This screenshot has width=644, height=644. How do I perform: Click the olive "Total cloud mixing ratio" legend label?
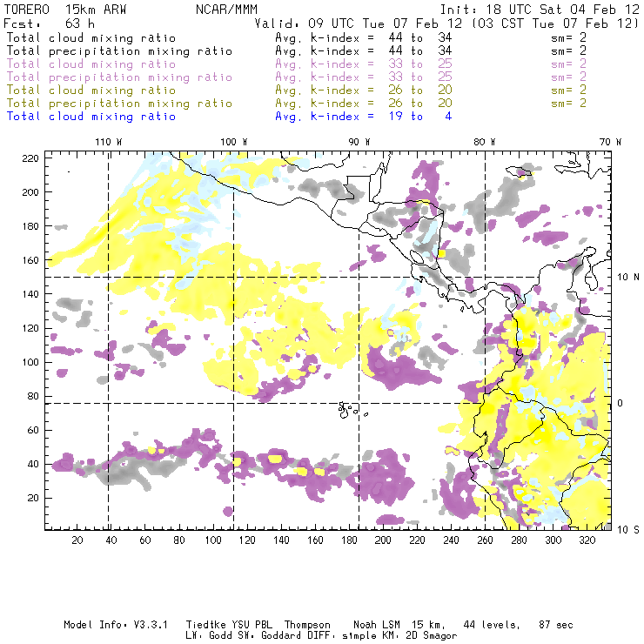coord(91,90)
